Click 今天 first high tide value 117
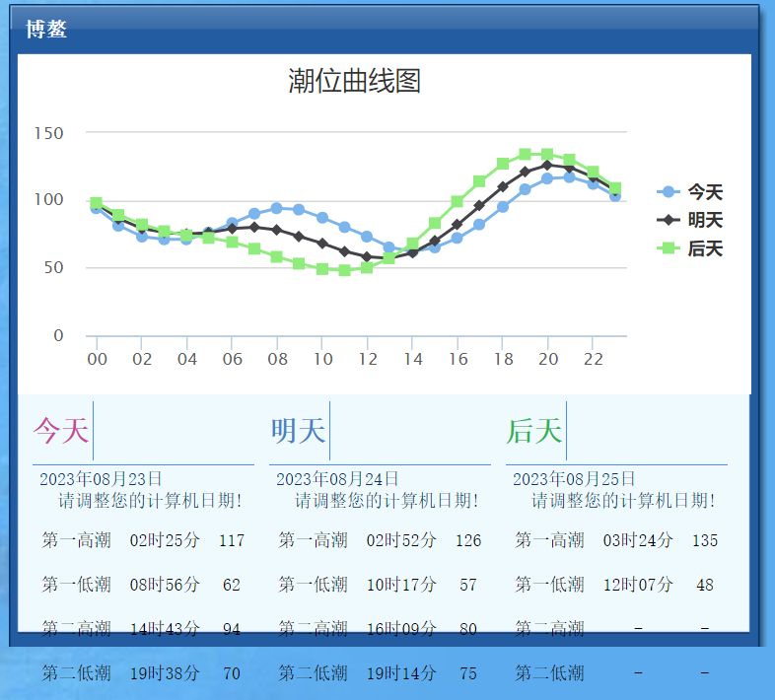The height and width of the screenshot is (700, 775). (232, 540)
